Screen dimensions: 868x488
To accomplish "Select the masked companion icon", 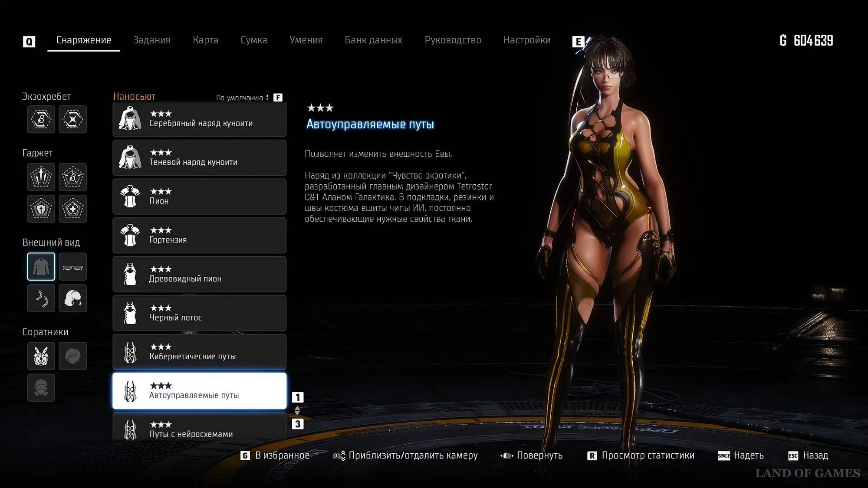I will point(41,387).
